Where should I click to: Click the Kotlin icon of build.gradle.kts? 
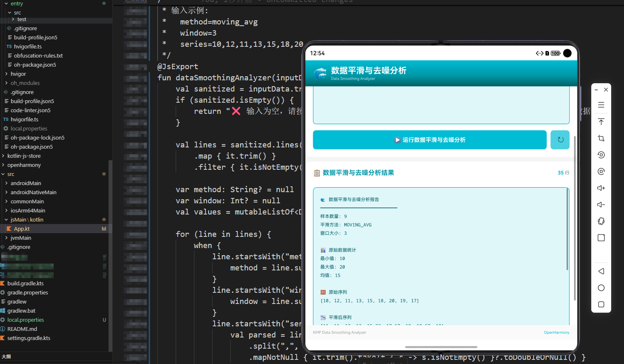[x=2, y=283]
